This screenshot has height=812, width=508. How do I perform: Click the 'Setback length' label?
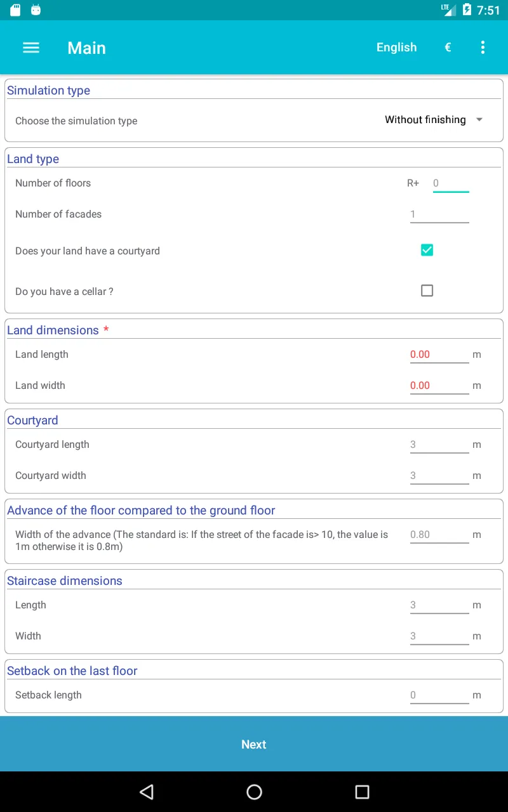pyautogui.click(x=48, y=695)
